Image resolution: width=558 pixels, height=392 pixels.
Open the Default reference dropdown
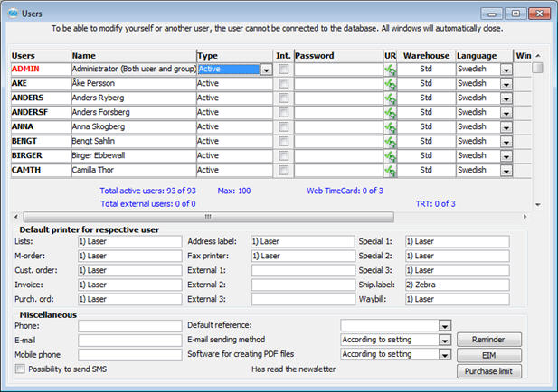click(444, 325)
